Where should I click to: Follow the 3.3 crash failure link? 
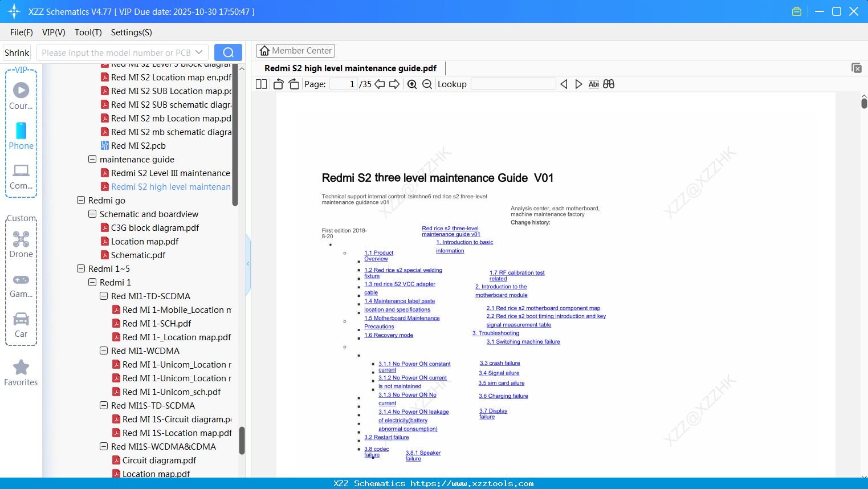pyautogui.click(x=500, y=363)
